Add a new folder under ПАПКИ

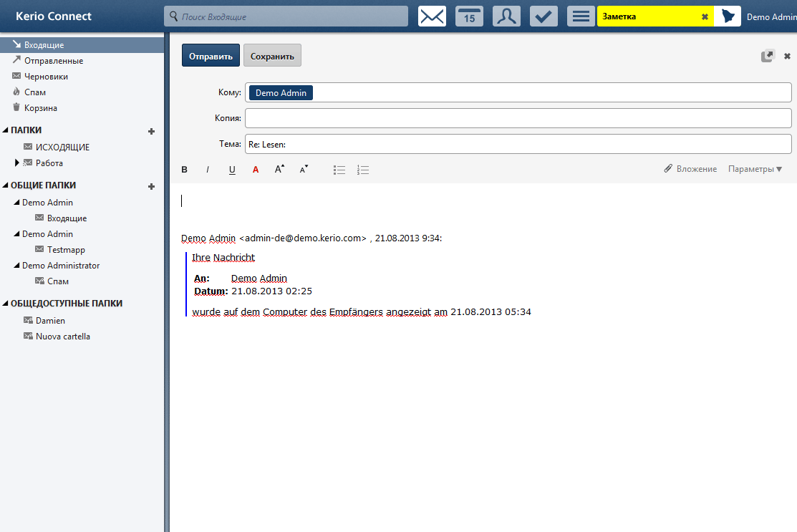tap(151, 131)
